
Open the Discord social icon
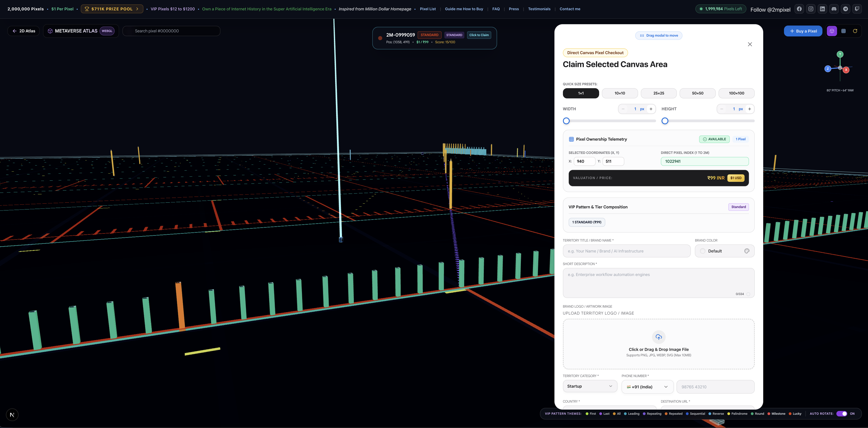834,9
